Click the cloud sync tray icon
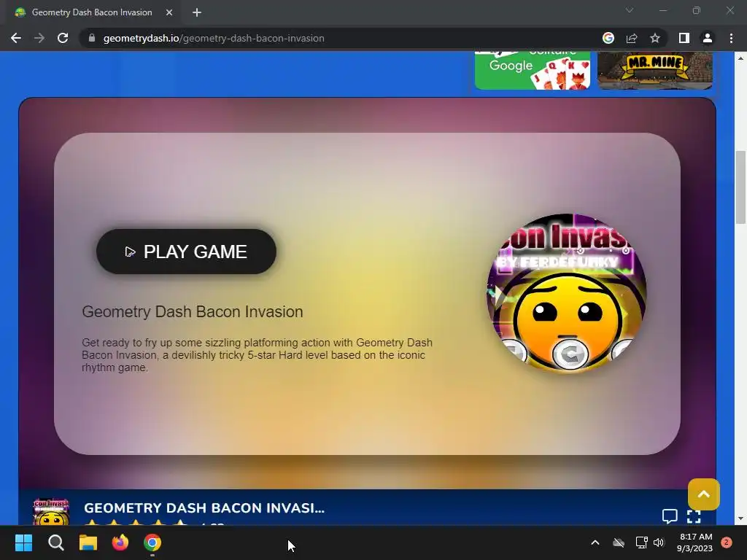Image resolution: width=747 pixels, height=560 pixels. click(x=619, y=542)
